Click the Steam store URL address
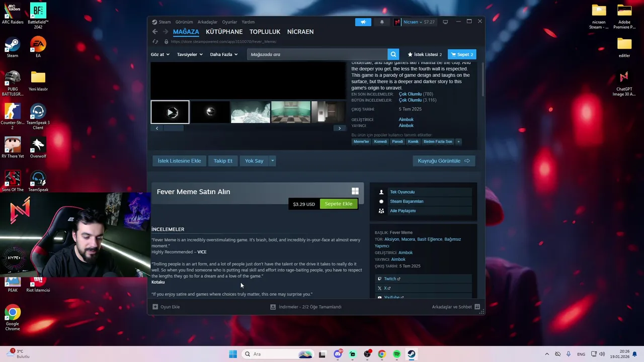 [x=223, y=42]
